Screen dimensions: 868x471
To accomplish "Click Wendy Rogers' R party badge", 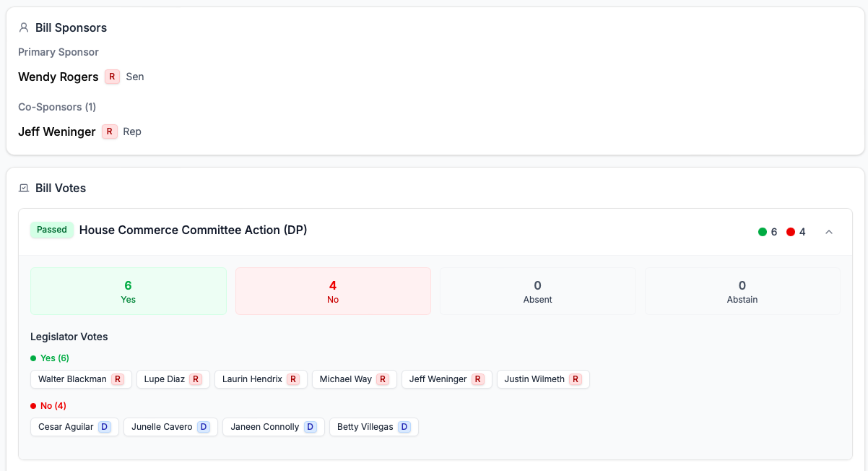I will click(112, 77).
